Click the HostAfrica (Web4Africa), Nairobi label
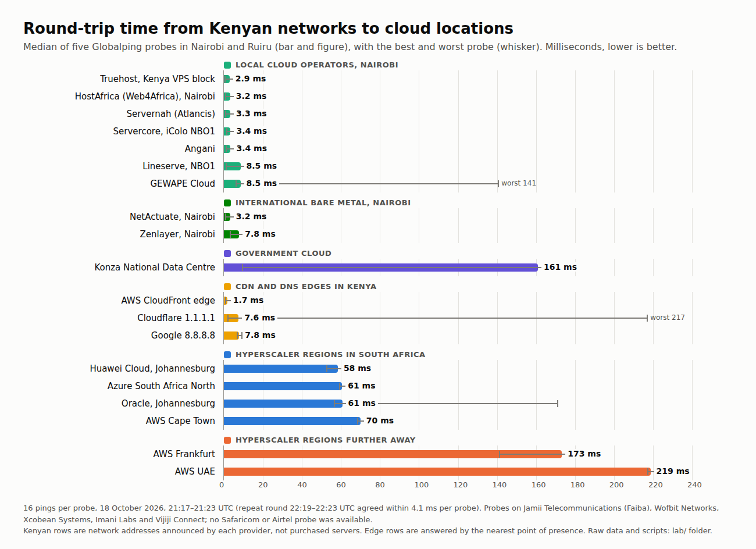This screenshot has height=549, width=756. 145,97
